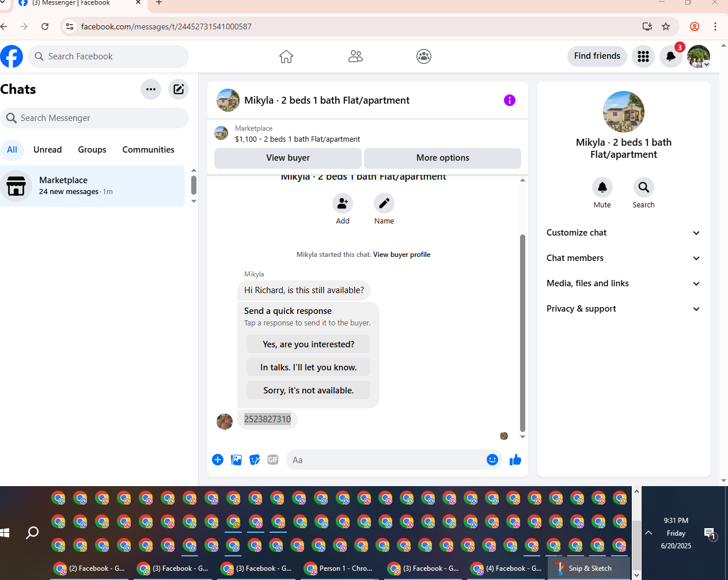Open Person 1 - Chrome taskbar item

tap(340, 568)
